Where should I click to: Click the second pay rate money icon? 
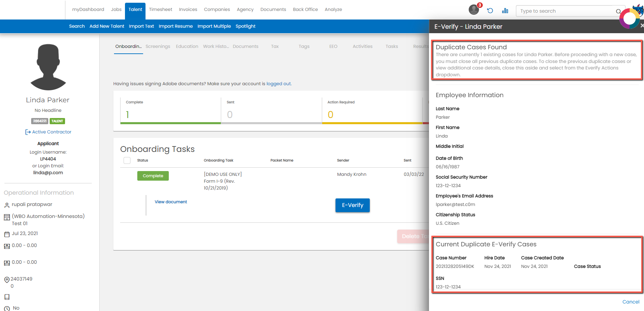7,263
